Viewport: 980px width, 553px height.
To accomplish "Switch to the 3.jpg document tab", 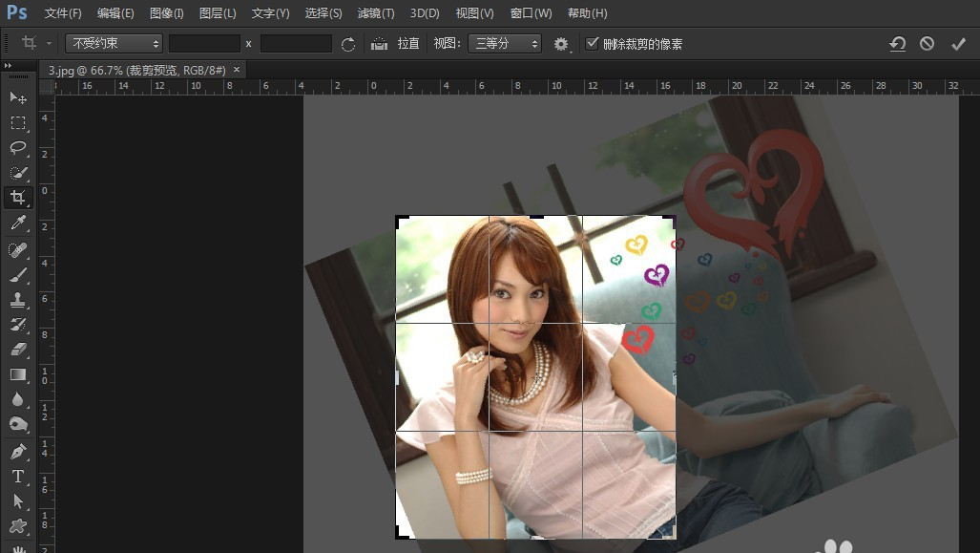I will tap(136, 70).
